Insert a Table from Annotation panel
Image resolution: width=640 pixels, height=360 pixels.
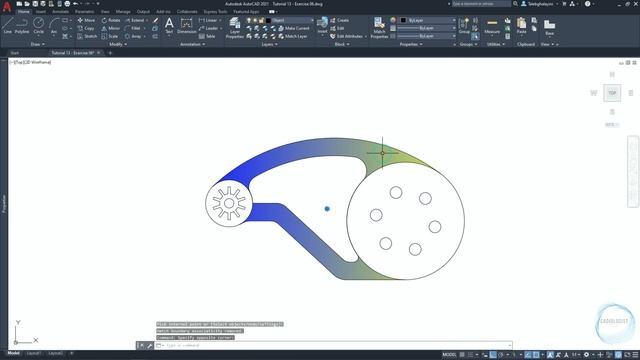pyautogui.click(x=207, y=36)
